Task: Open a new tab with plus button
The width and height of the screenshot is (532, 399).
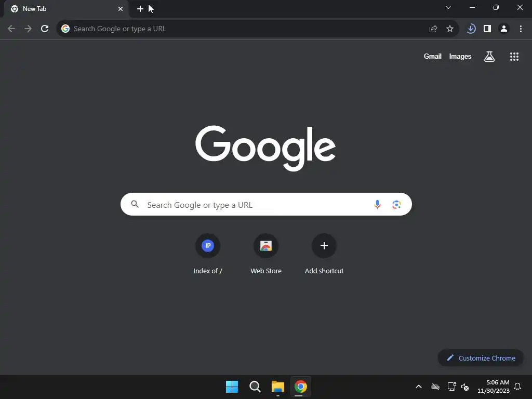Action: click(x=140, y=9)
